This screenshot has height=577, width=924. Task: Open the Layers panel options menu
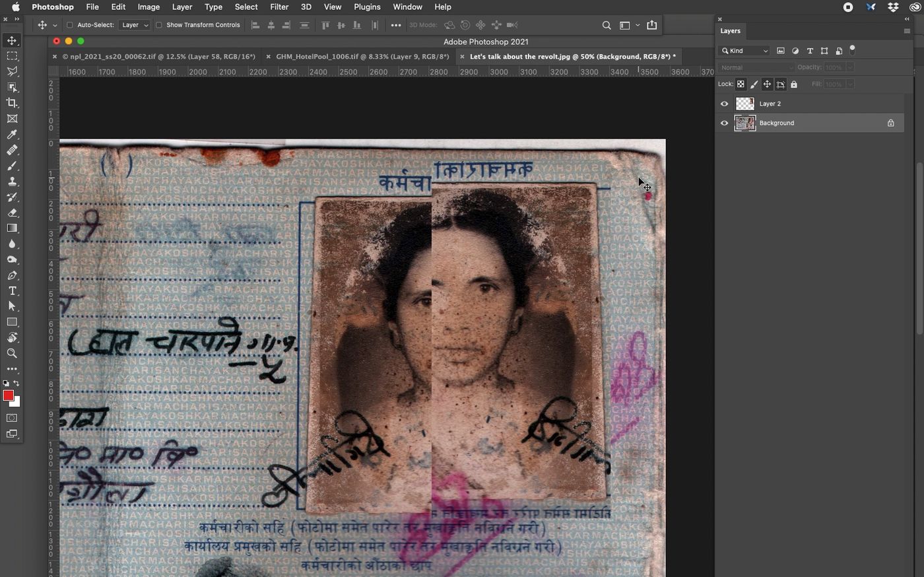[907, 31]
